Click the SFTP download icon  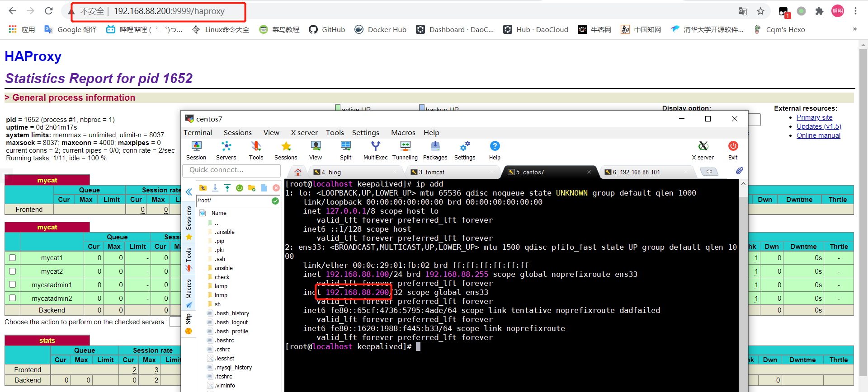215,188
